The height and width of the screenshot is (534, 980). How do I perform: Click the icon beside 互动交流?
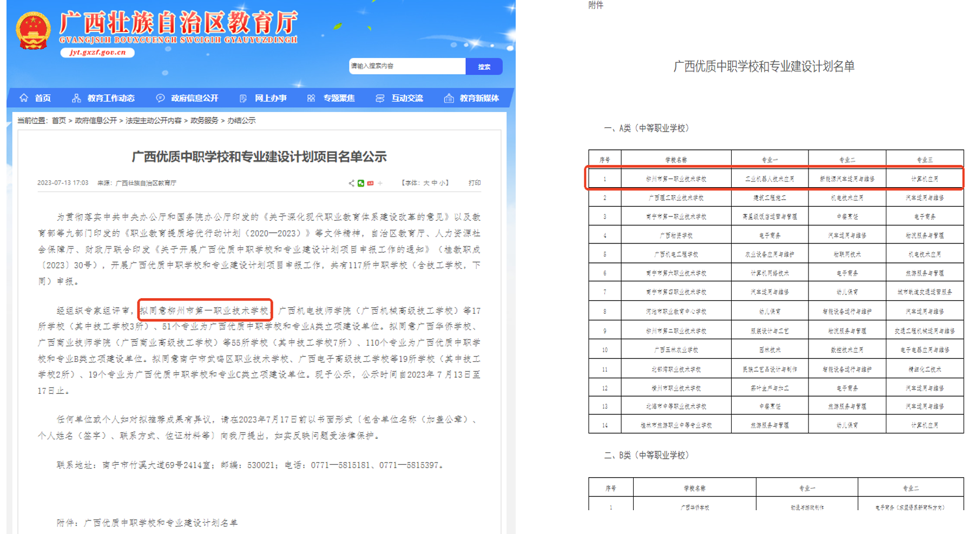click(x=380, y=98)
